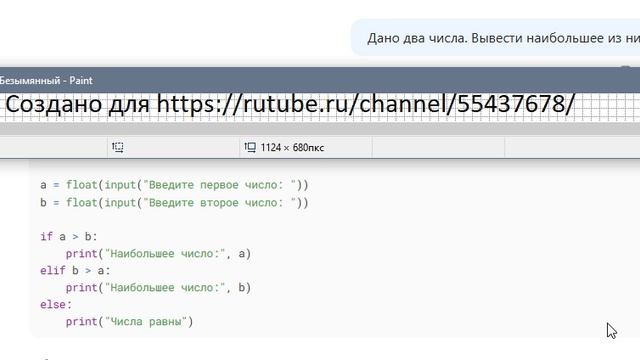Screen dimensions: 640x360
Task: Click the print line ending with ', a)'
Action: pyautogui.click(x=158, y=253)
